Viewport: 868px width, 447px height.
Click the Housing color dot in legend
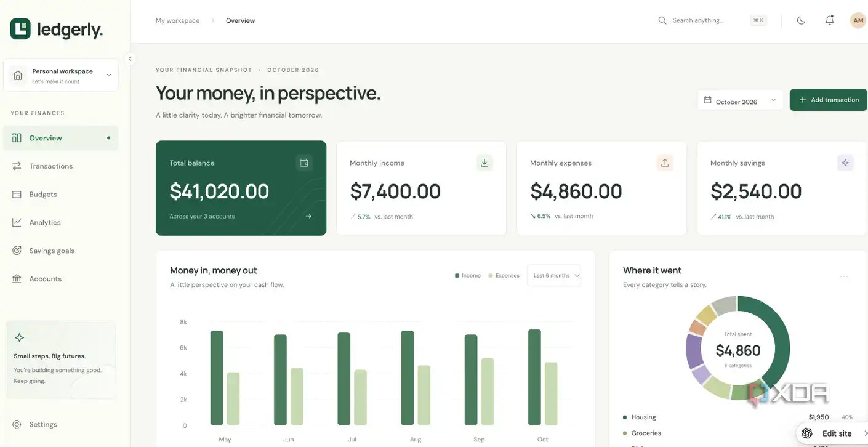click(x=625, y=417)
